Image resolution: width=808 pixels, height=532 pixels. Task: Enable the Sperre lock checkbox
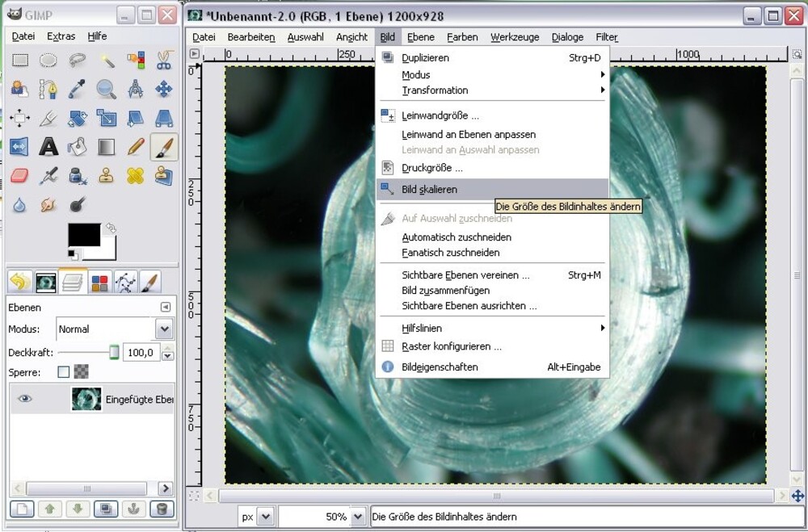pos(63,372)
